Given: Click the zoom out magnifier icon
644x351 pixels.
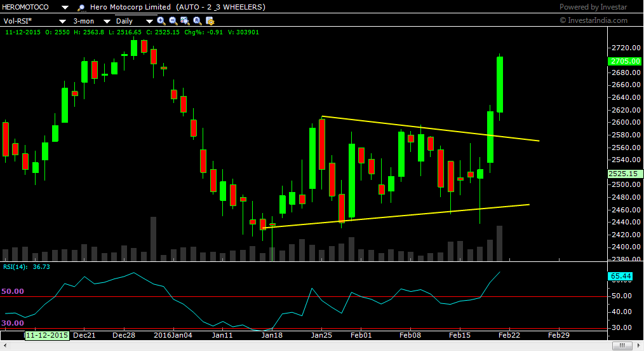Looking at the screenshot, I should 173,20.
